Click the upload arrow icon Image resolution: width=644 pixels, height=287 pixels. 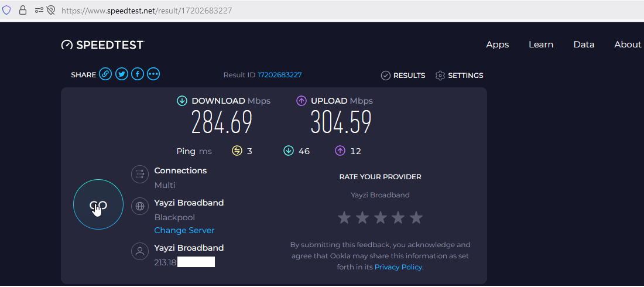coord(302,101)
